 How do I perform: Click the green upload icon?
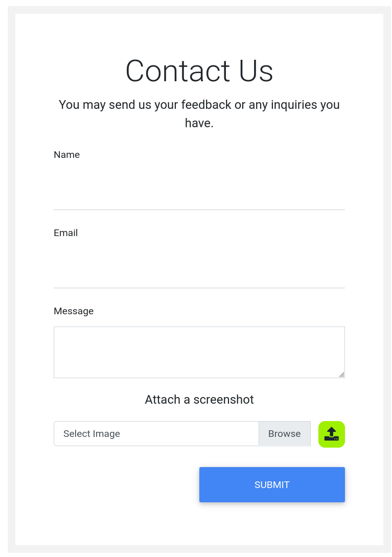[332, 434]
